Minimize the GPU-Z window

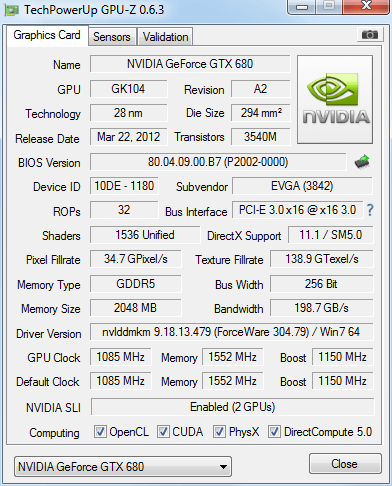[302, 7]
